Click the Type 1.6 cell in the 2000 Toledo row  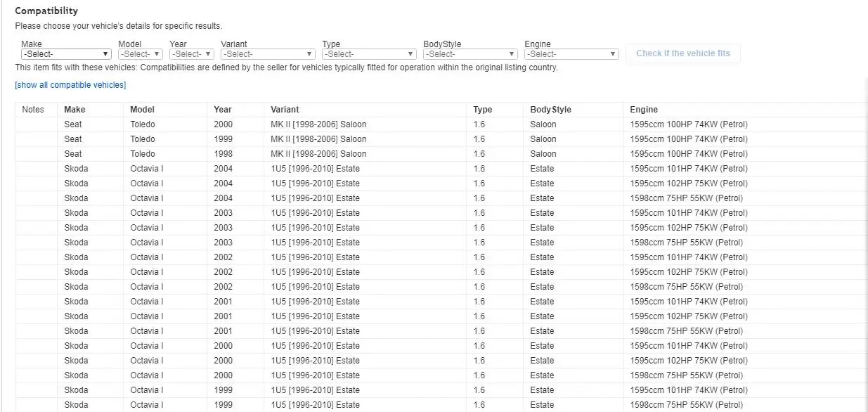coord(479,124)
